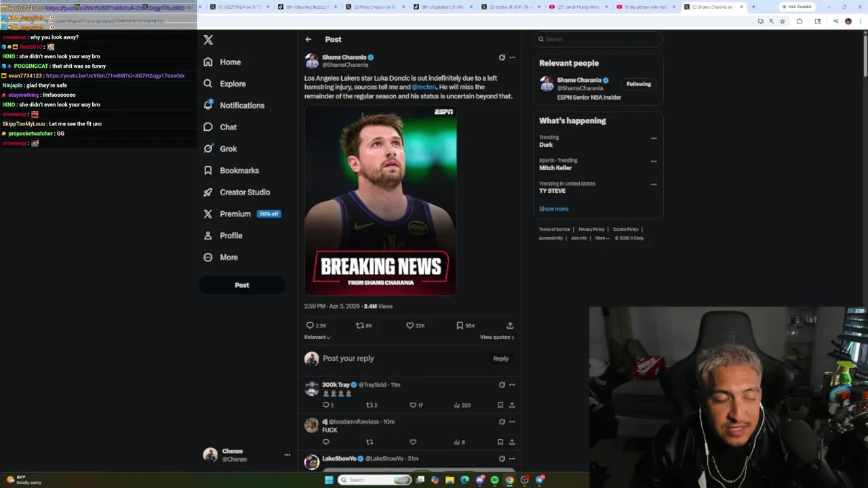View analytics for 300k Tray's reply
Image resolution: width=868 pixels, height=488 pixels.
pos(462,405)
